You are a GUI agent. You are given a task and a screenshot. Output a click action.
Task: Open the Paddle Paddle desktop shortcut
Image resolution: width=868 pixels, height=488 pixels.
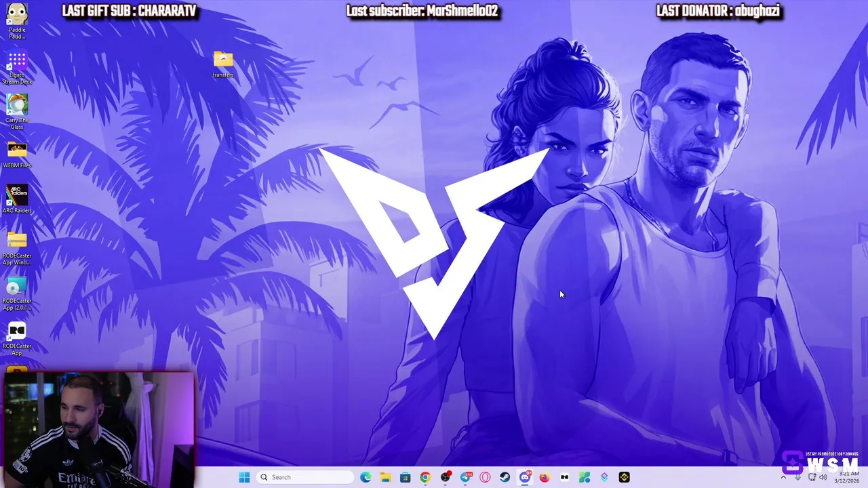[x=17, y=20]
